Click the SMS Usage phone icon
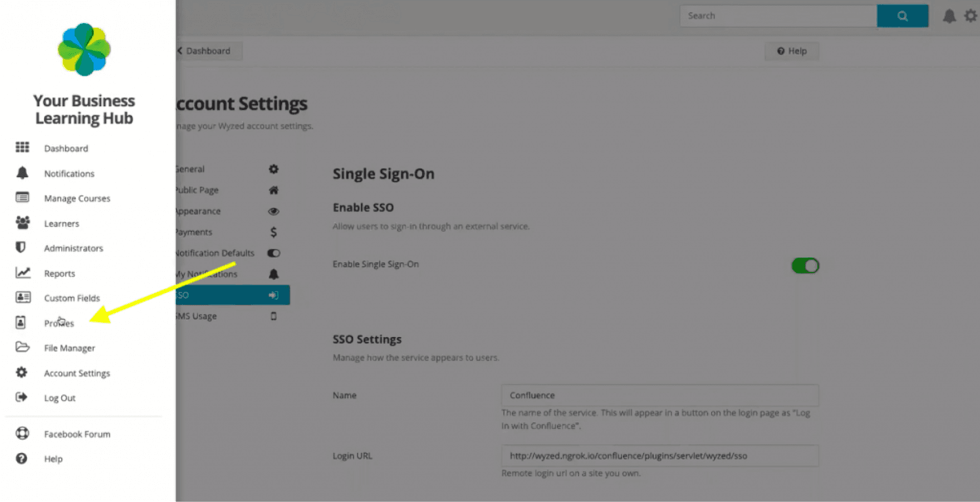 273,316
